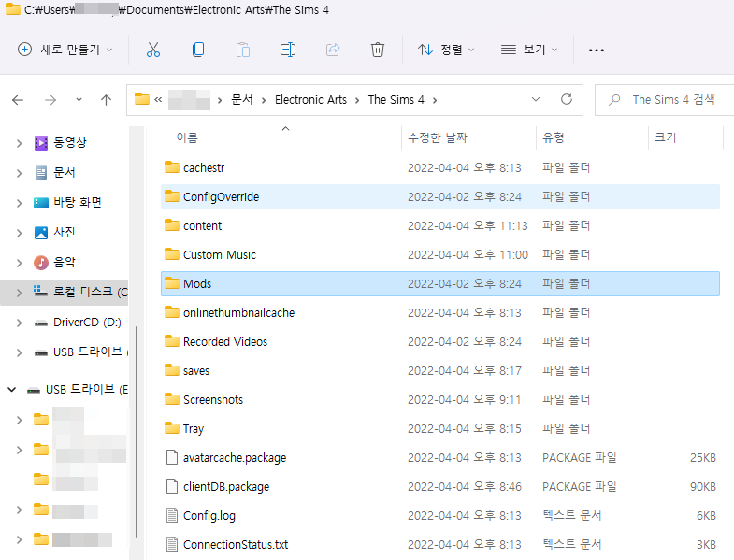
Task: Click the Copy icon in toolbar
Action: pyautogui.click(x=198, y=50)
